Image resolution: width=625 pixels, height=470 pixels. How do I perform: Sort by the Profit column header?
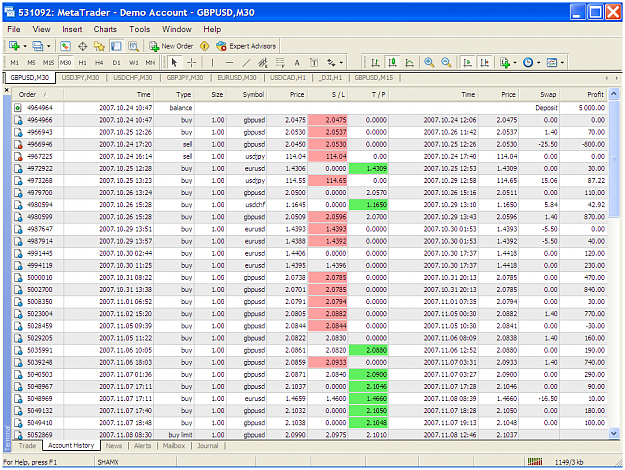(583, 94)
